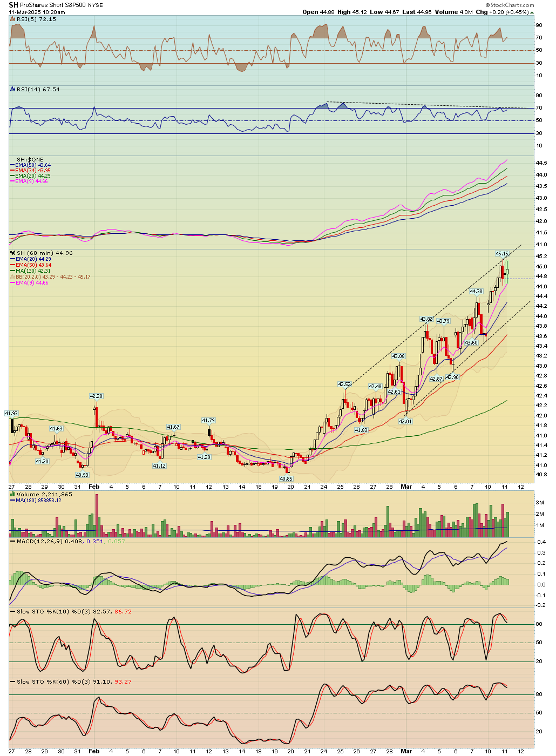This screenshot has height=756, width=556.
Task: Click the red EMA(34) 43.95 legend entry
Action: pos(33,171)
